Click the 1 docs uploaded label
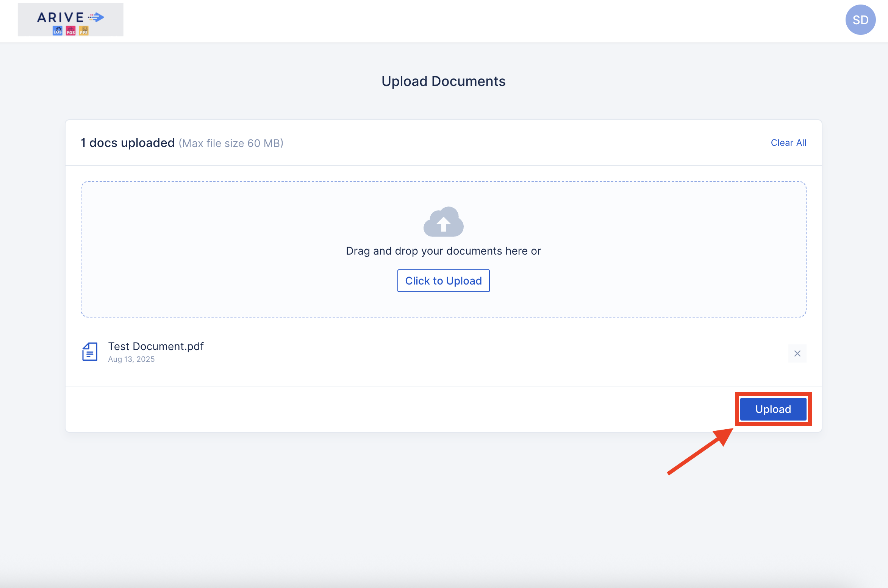The image size is (888, 588). 128,143
